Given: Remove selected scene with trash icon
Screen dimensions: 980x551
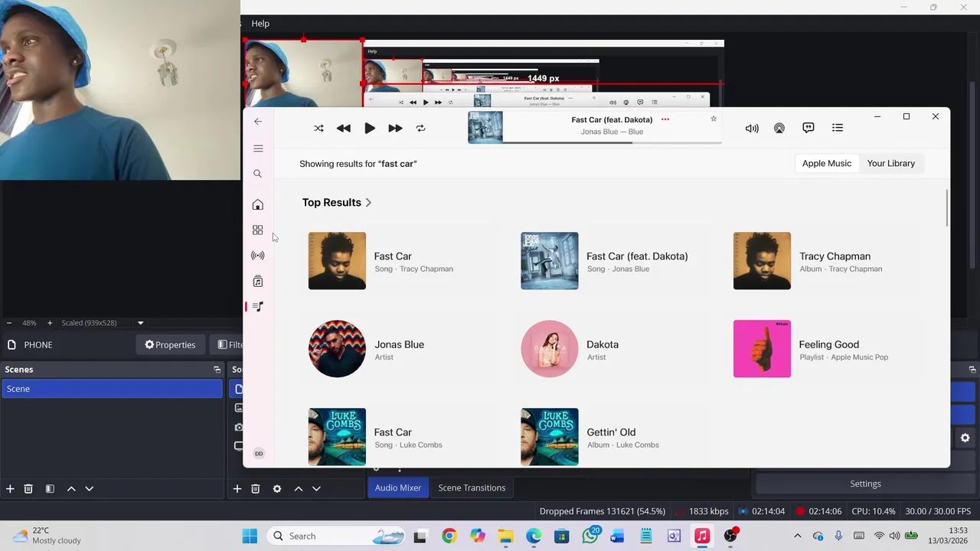Looking at the screenshot, I should click(x=28, y=489).
